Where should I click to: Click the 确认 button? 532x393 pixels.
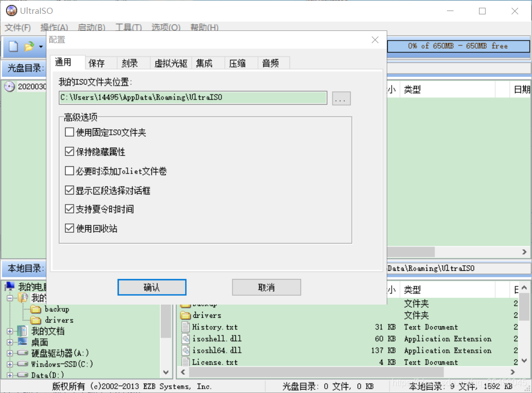(x=152, y=287)
